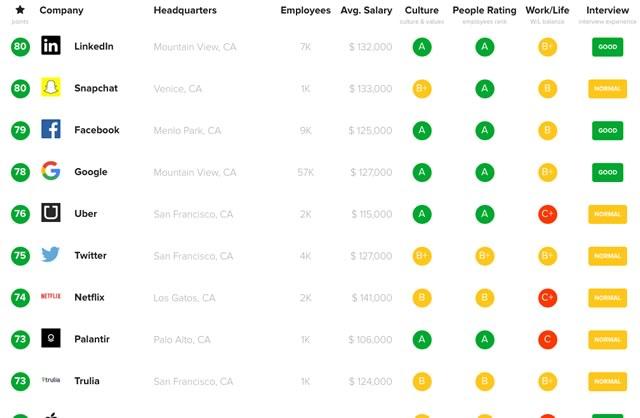Image resolution: width=640 pixels, height=418 pixels.
Task: Click the Palantir logo icon
Action: [x=51, y=339]
